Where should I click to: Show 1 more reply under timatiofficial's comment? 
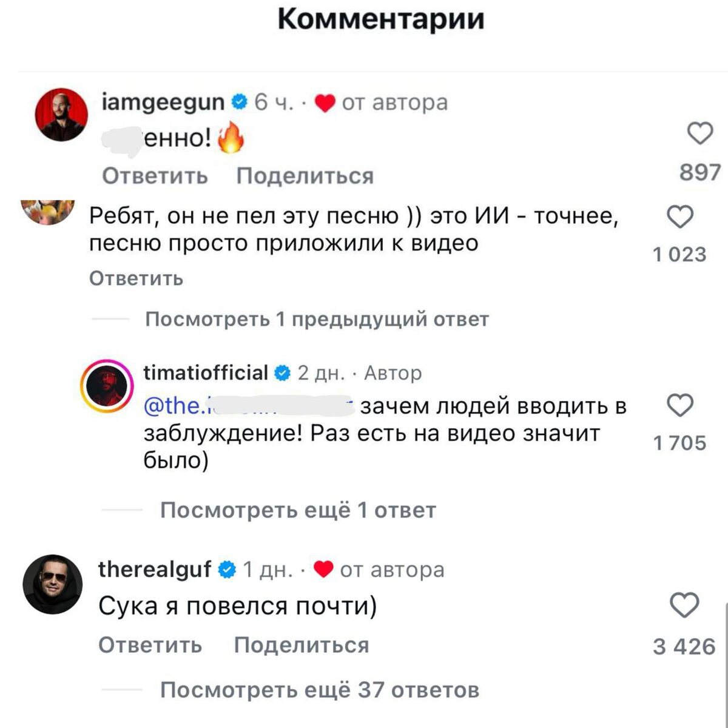297,510
